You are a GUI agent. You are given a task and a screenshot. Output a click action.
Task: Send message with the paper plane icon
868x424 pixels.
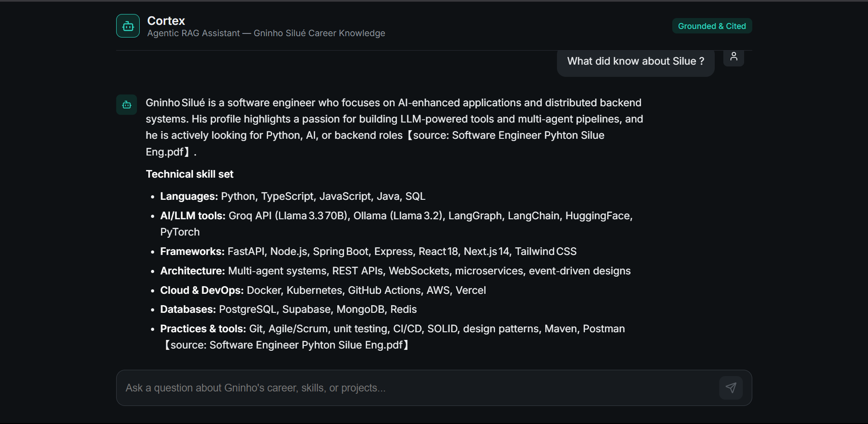[x=731, y=387]
